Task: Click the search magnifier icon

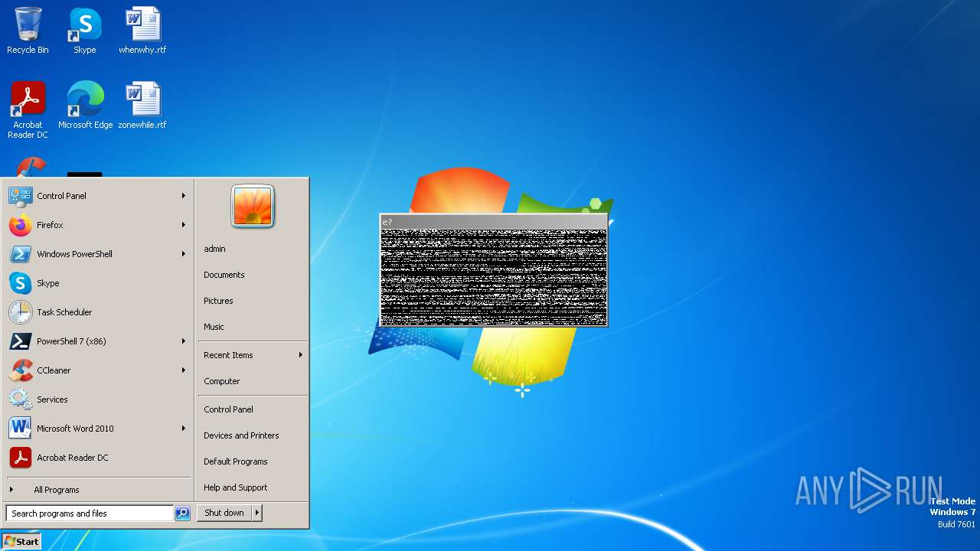Action: click(x=182, y=514)
